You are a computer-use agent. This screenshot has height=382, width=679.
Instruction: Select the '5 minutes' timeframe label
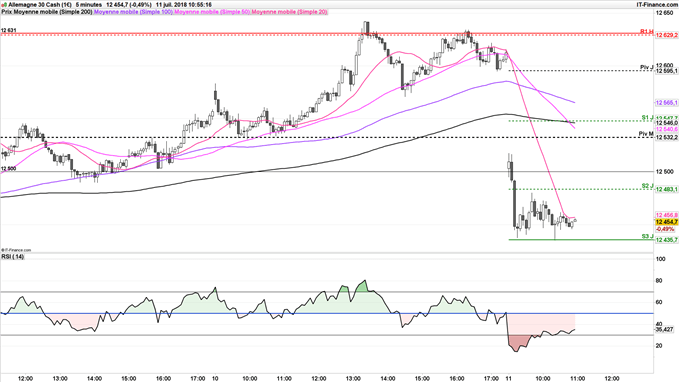tap(89, 5)
